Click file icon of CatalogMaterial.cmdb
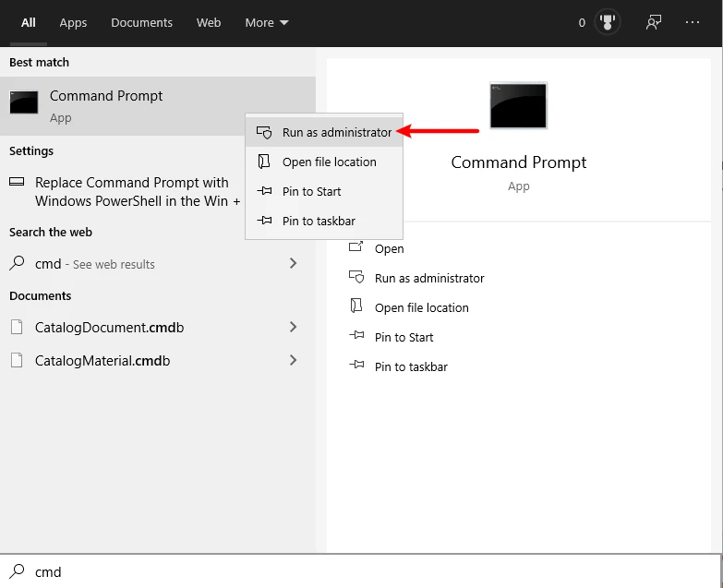 [x=17, y=360]
